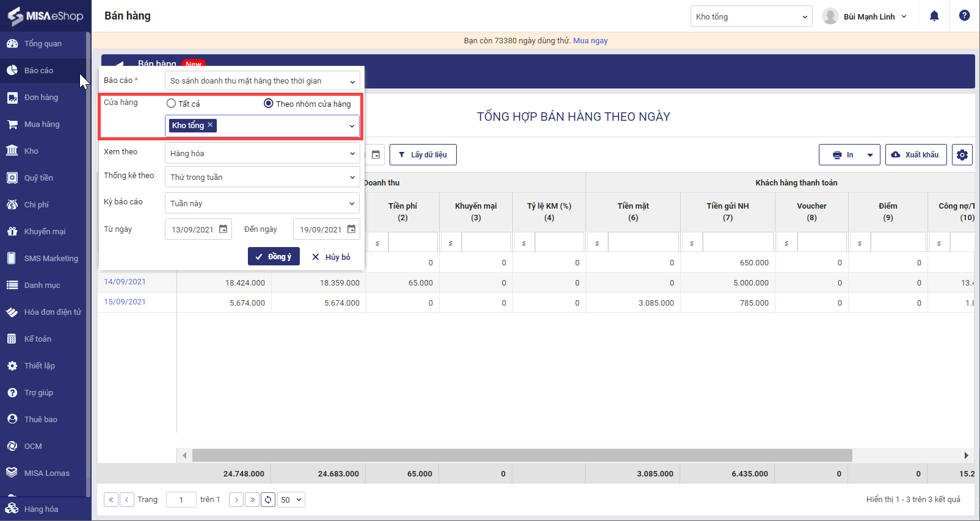Open the calendar icon for Đến ngày
The image size is (980, 521).
pyautogui.click(x=352, y=229)
